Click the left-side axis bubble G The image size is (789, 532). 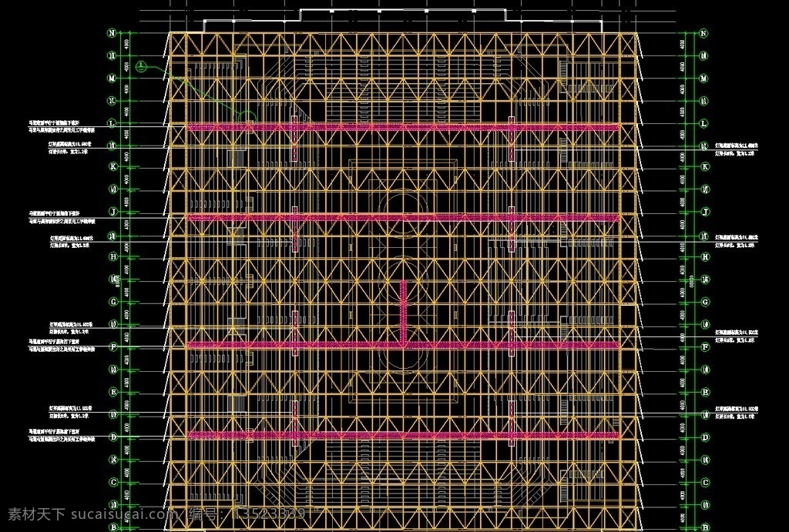pos(113,302)
